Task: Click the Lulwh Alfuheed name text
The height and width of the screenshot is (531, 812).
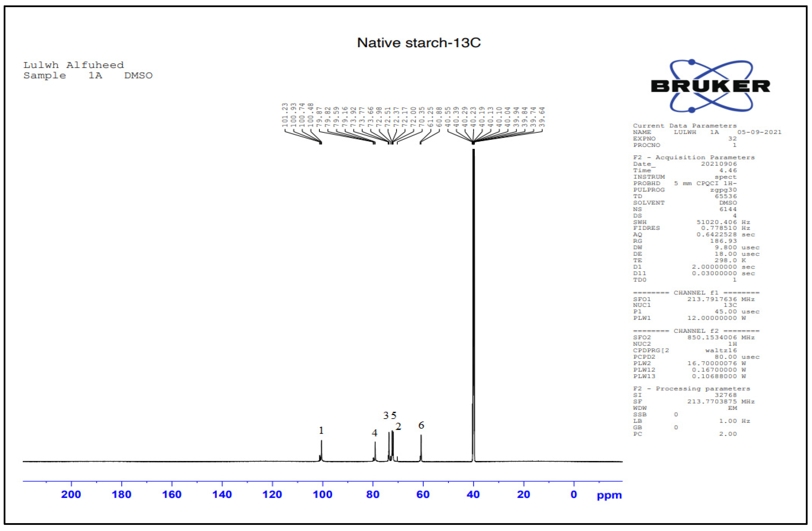Action: tap(73, 65)
